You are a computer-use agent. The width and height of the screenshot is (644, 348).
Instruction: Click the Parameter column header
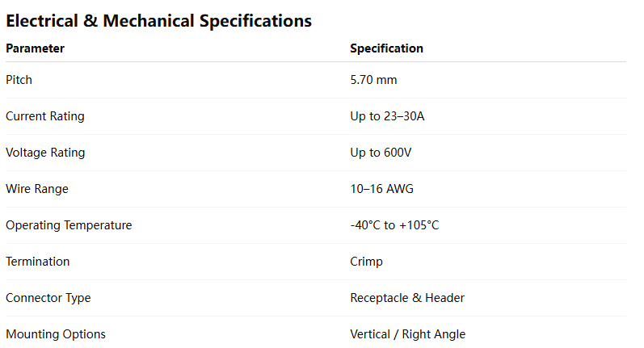pyautogui.click(x=35, y=48)
